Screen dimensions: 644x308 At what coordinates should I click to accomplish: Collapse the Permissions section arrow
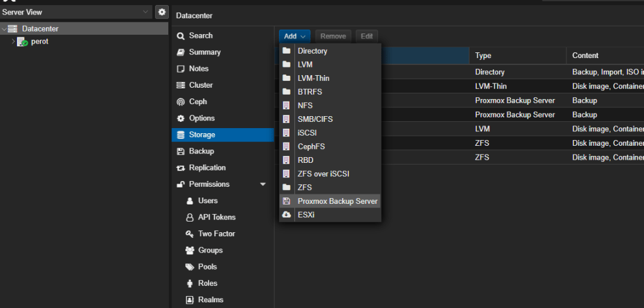pos(263,184)
